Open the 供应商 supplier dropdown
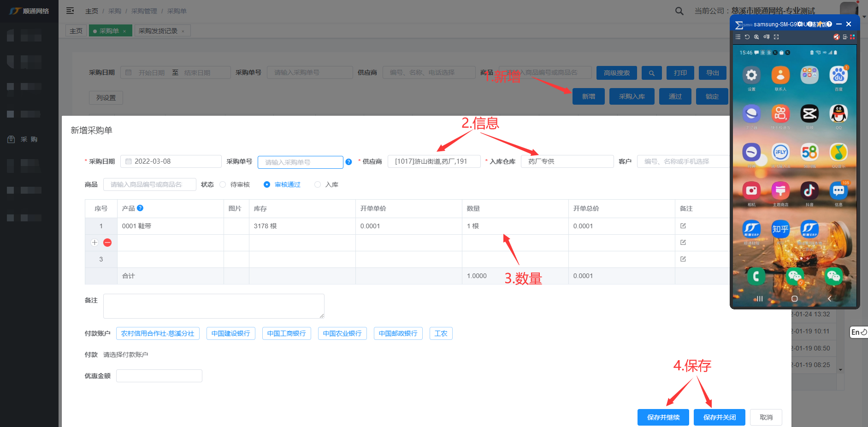 tap(434, 161)
